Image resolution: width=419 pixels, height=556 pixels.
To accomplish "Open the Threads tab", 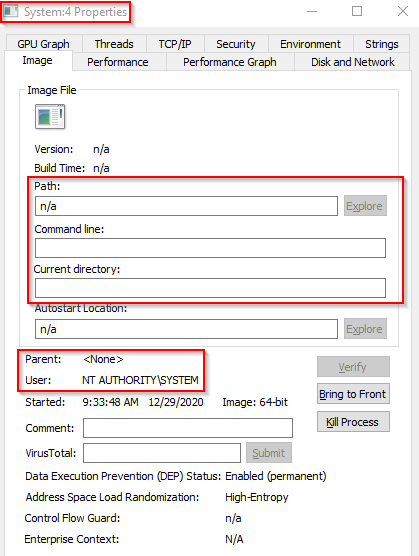I will (114, 44).
